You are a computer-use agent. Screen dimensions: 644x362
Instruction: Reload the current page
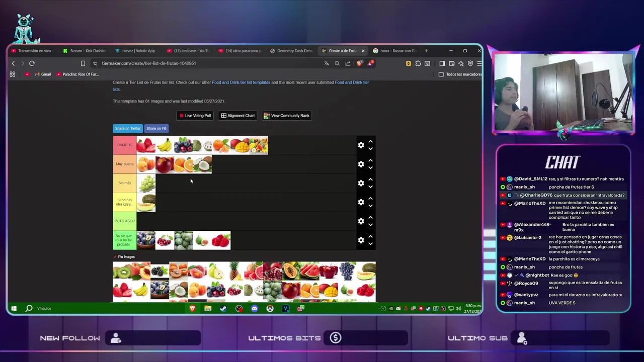click(32, 63)
